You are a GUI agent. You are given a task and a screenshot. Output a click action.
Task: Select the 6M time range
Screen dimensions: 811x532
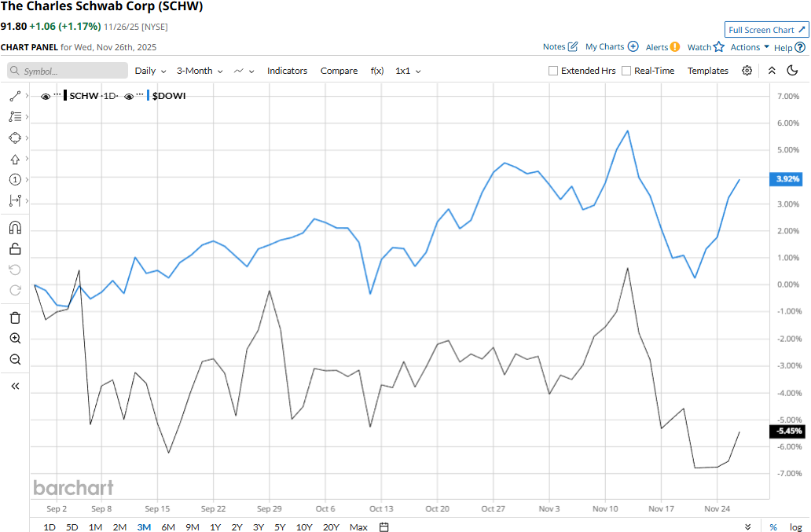coord(168,526)
